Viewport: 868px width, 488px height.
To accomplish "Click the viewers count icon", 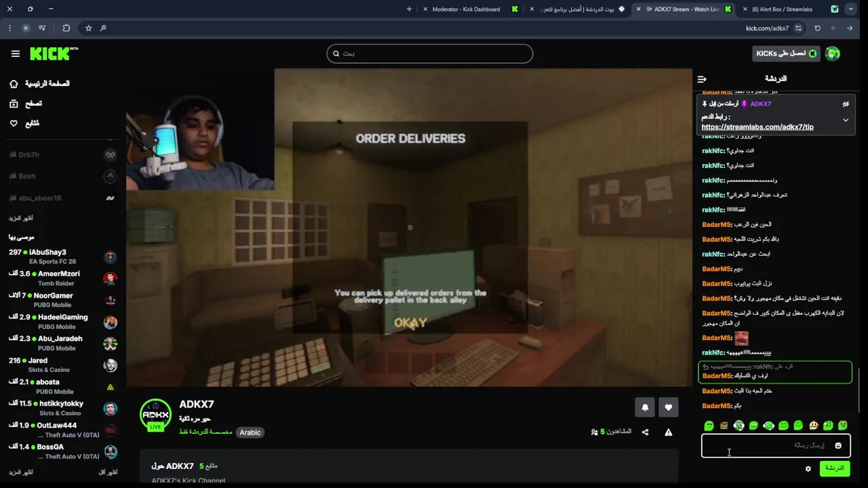I will tap(595, 432).
